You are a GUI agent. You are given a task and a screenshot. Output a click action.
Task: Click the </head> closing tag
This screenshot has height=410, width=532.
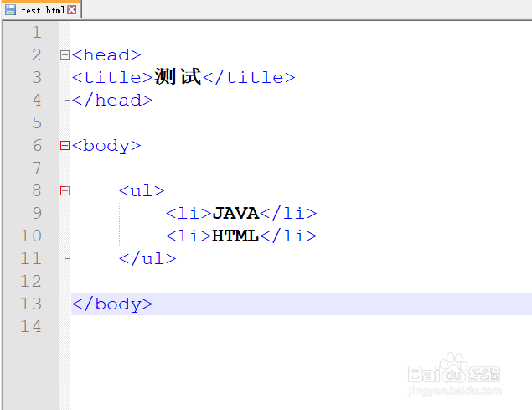pyautogui.click(x=112, y=101)
